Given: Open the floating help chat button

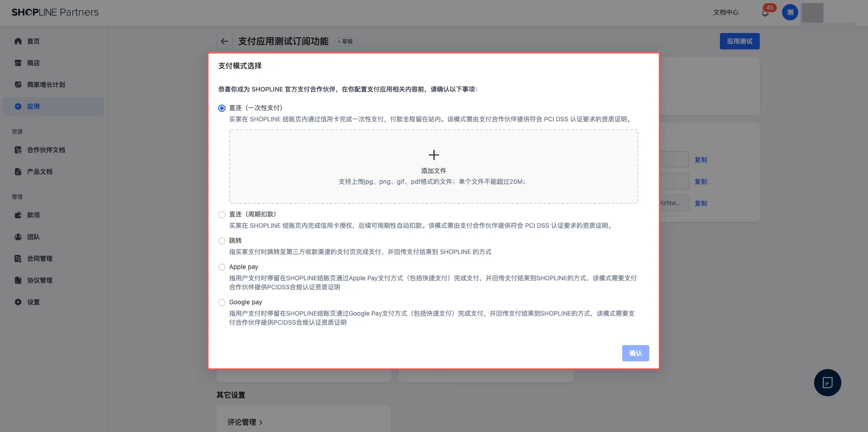Looking at the screenshot, I should coord(827,383).
